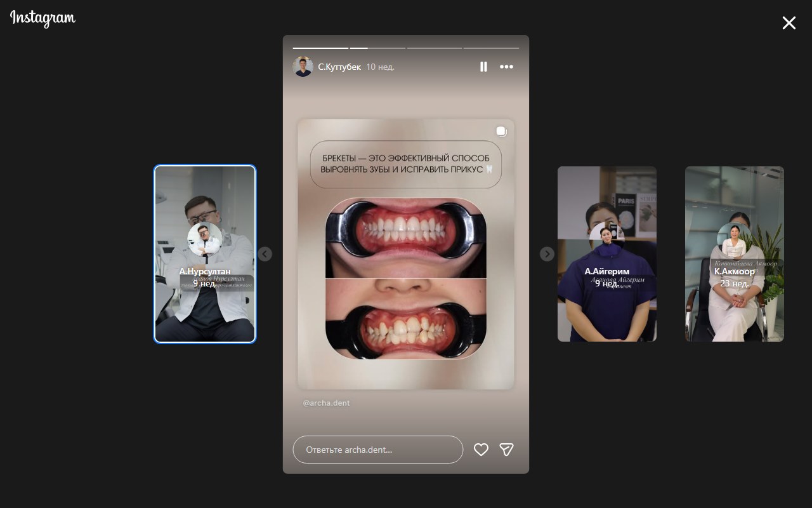Like the story with the heart icon
Image resolution: width=812 pixels, height=508 pixels.
[x=481, y=450]
